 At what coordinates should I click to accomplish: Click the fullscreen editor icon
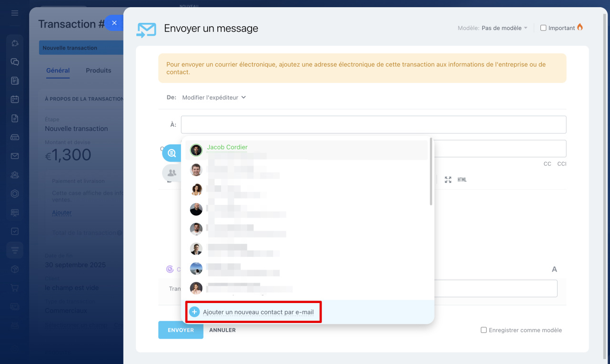[x=448, y=180]
